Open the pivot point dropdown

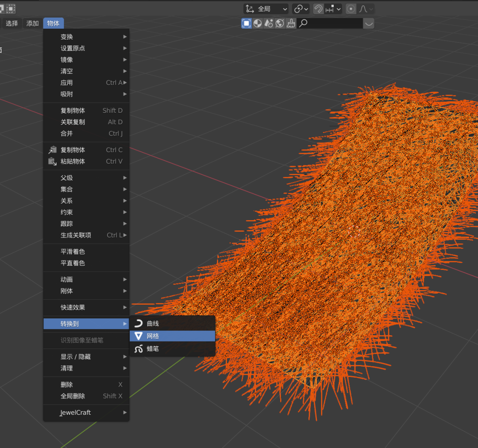pos(301,9)
